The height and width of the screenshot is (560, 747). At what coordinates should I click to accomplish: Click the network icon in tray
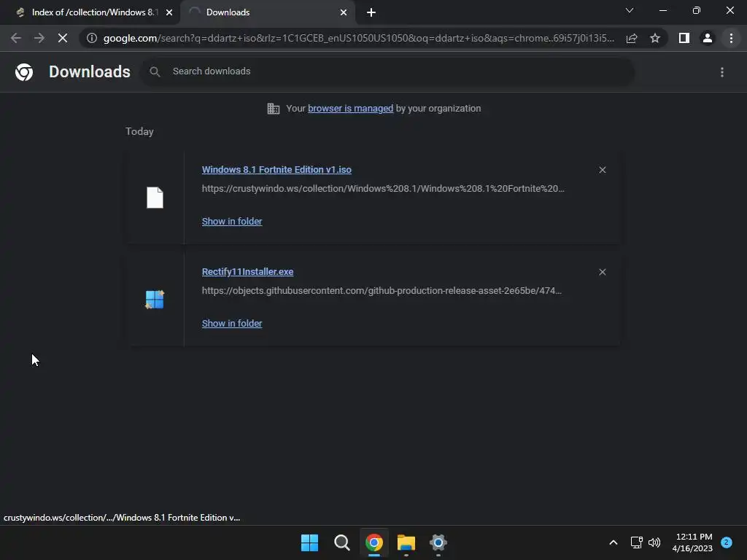click(x=636, y=542)
